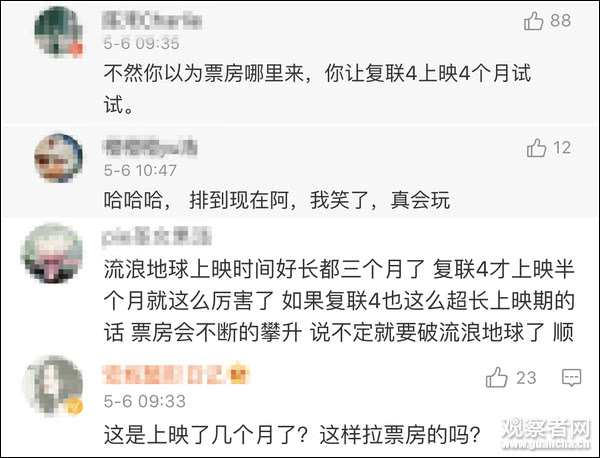
Task: Open the second commenter's username
Action: click(x=150, y=146)
